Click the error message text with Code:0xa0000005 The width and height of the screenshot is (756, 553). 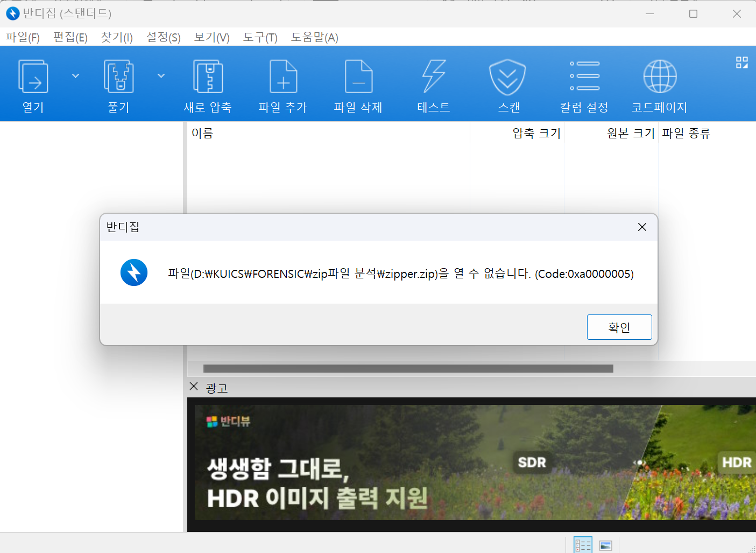coord(401,274)
